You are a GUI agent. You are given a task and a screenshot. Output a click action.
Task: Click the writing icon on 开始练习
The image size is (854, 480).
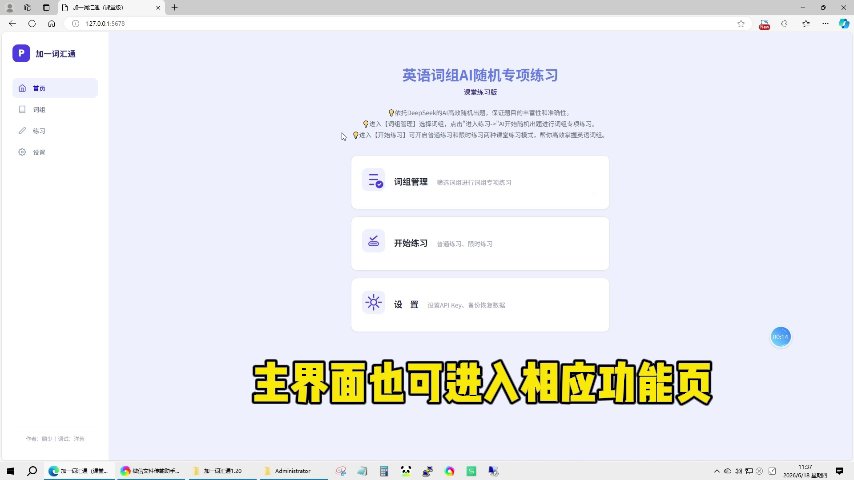point(374,241)
